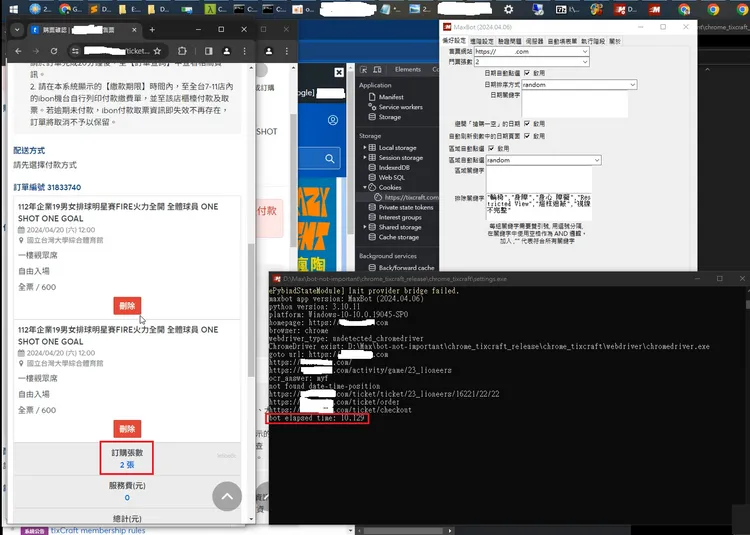Select Storage under the Application section
750x535 pixels.
385,117
